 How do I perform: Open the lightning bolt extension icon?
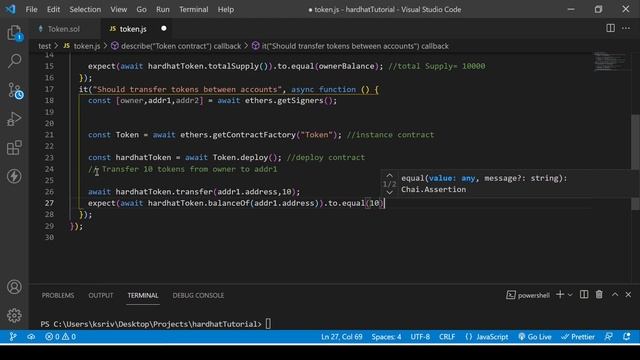click(14, 176)
